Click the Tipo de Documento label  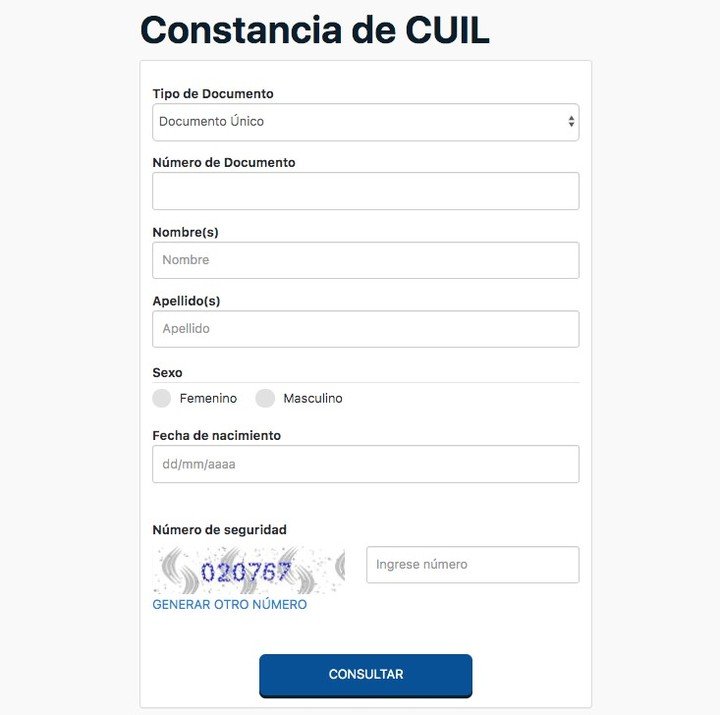point(213,94)
